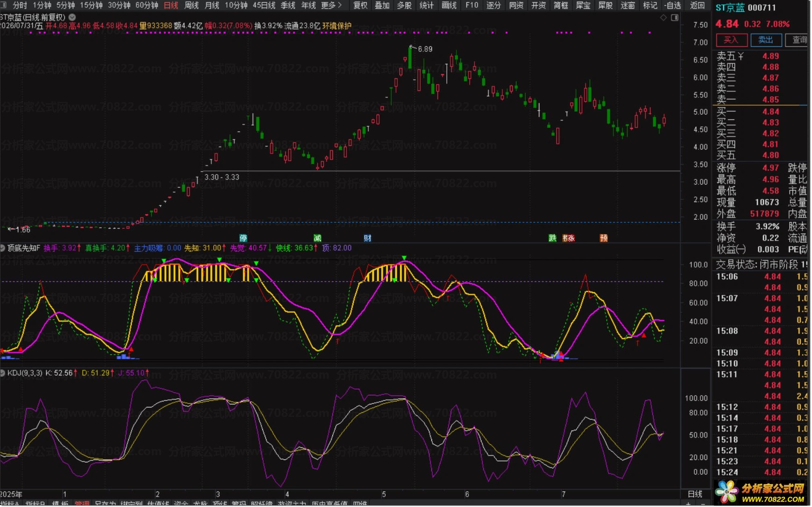Toggle the side panel layout icon
The width and height of the screenshot is (812, 507).
675,18
